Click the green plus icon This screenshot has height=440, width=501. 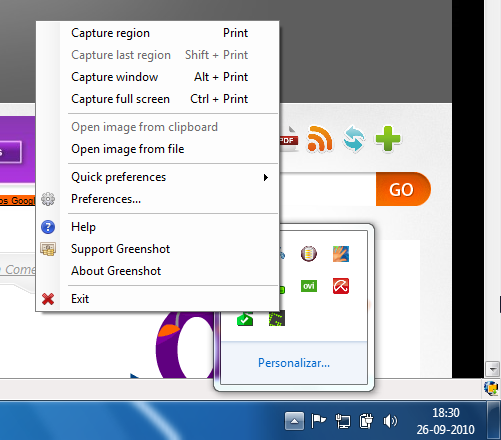388,138
